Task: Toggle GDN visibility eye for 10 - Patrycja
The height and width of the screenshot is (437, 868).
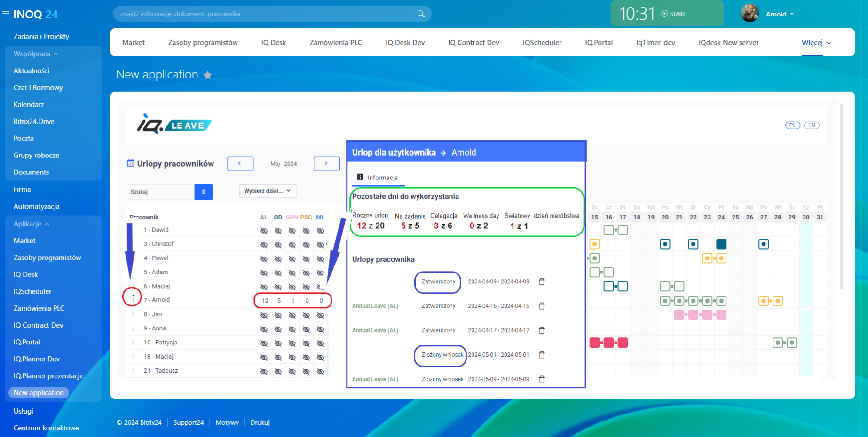Action: pyautogui.click(x=292, y=343)
